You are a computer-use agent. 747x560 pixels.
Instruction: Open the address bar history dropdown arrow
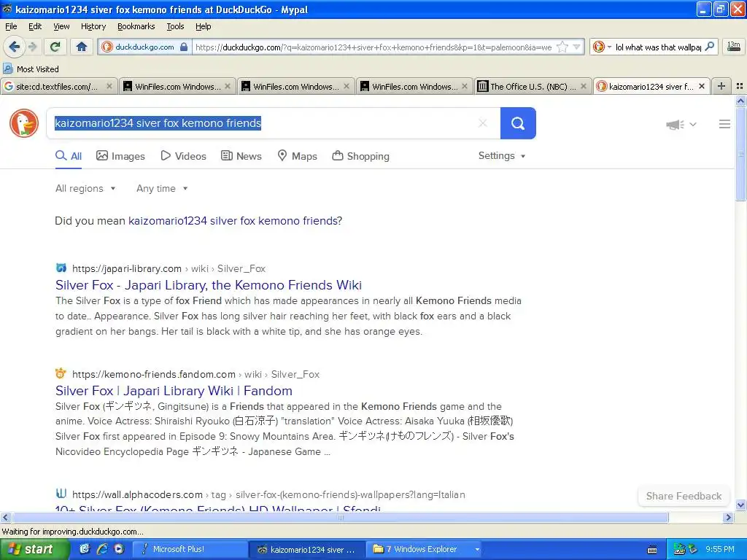[577, 47]
